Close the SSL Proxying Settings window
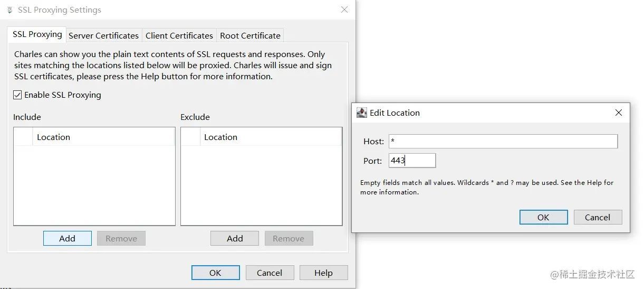Screen dimensions: 644x289 pyautogui.click(x=344, y=10)
